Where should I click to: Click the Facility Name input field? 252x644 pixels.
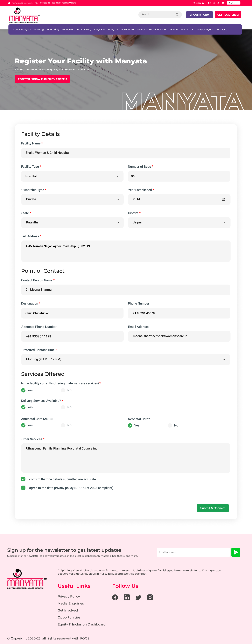126,153
